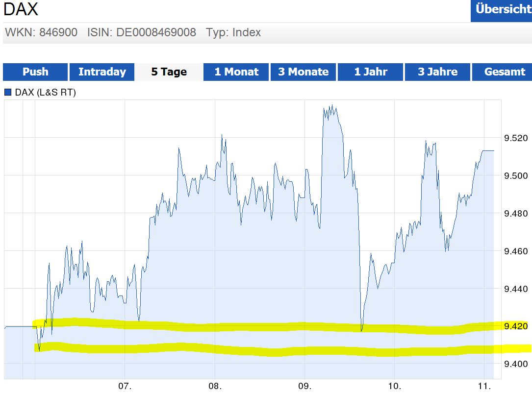The image size is (532, 394).
Task: Show the 3 Monate chart
Action: [x=303, y=72]
